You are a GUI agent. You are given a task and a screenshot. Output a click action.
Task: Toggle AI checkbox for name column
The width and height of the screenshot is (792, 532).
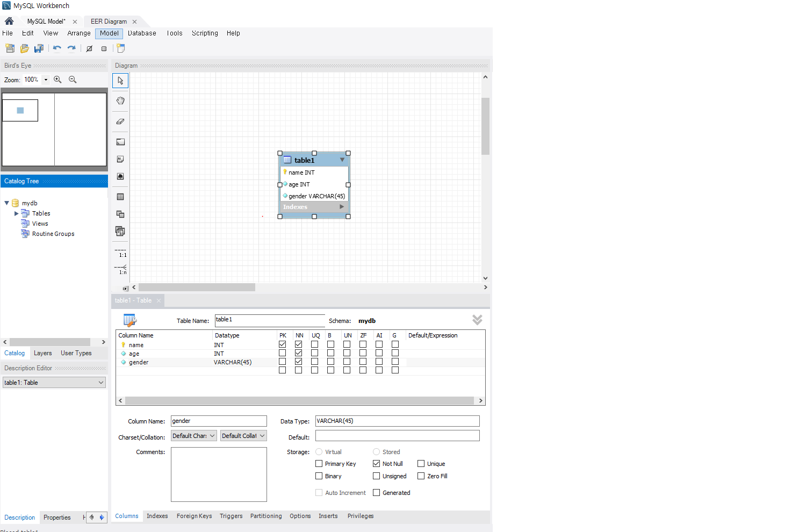(379, 344)
